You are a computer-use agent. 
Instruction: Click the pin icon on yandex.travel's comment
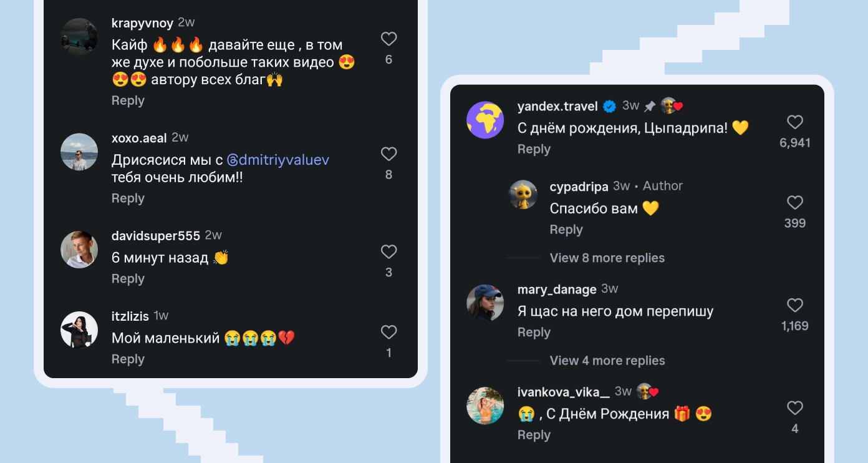(x=650, y=106)
